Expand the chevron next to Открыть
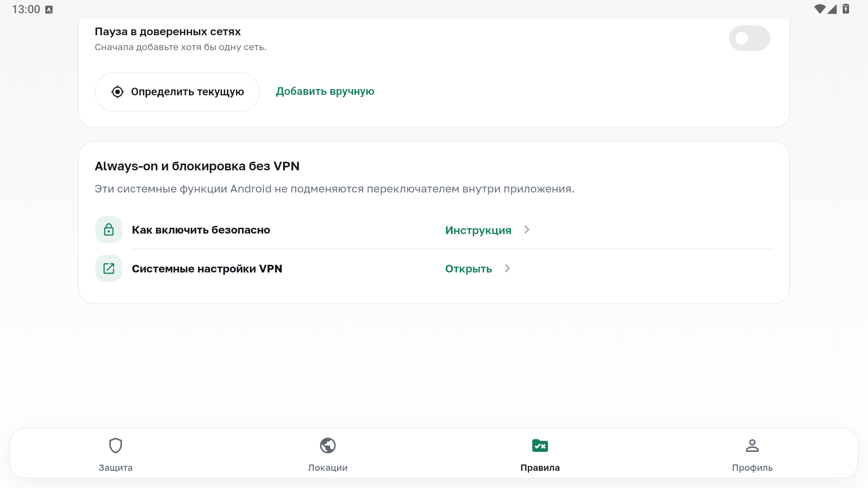 [x=507, y=268]
